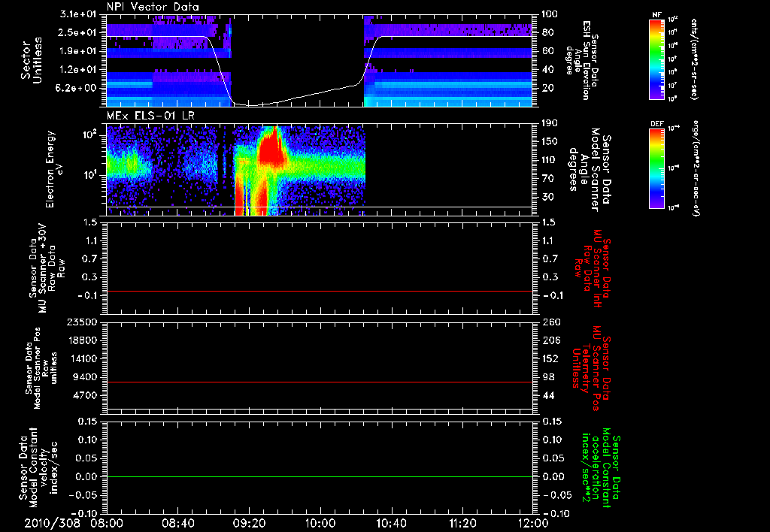Click the DEF color scale bar
Viewport: 770px width, 532px height.
pos(657,168)
